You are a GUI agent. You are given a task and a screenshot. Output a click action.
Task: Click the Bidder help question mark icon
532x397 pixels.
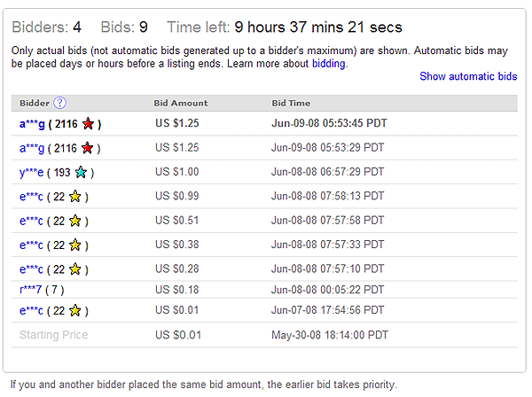pos(60,103)
